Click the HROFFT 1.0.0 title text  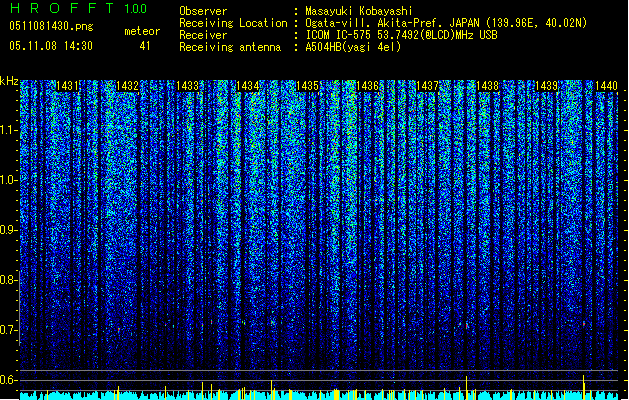point(79,8)
